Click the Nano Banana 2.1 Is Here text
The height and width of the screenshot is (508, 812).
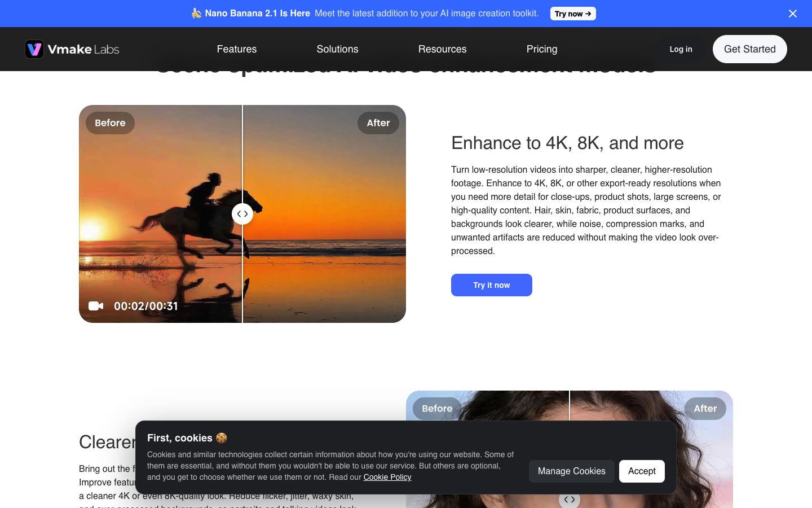258,14
